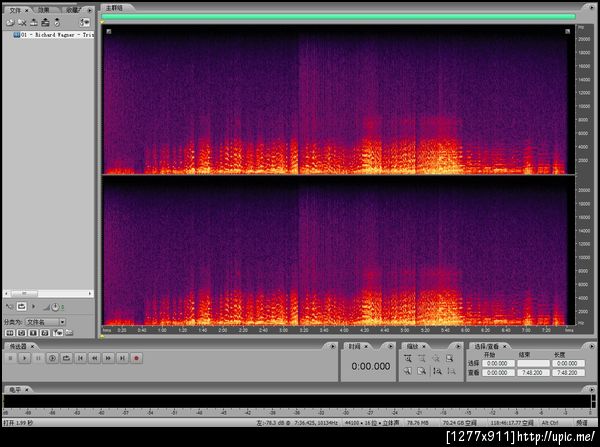Click the Pause button in Transport
This screenshot has width=600, height=447.
coord(38,358)
